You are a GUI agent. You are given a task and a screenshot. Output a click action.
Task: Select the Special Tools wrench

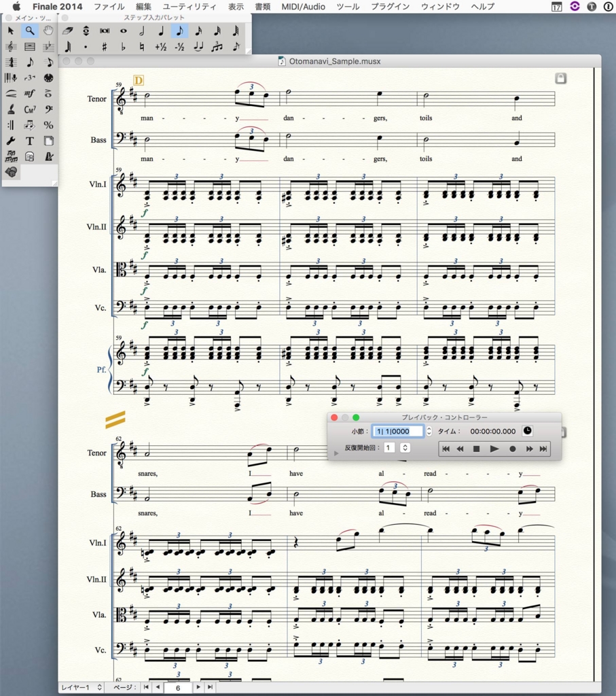11,141
